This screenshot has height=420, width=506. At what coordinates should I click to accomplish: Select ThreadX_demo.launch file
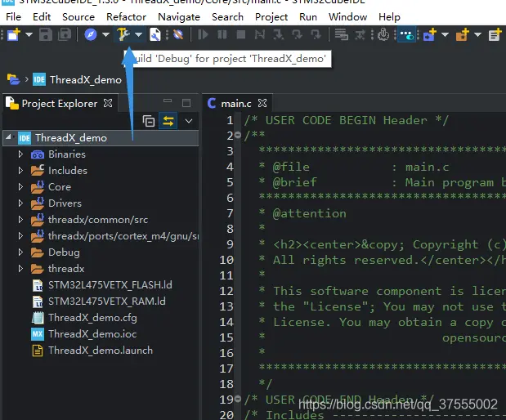tap(101, 351)
